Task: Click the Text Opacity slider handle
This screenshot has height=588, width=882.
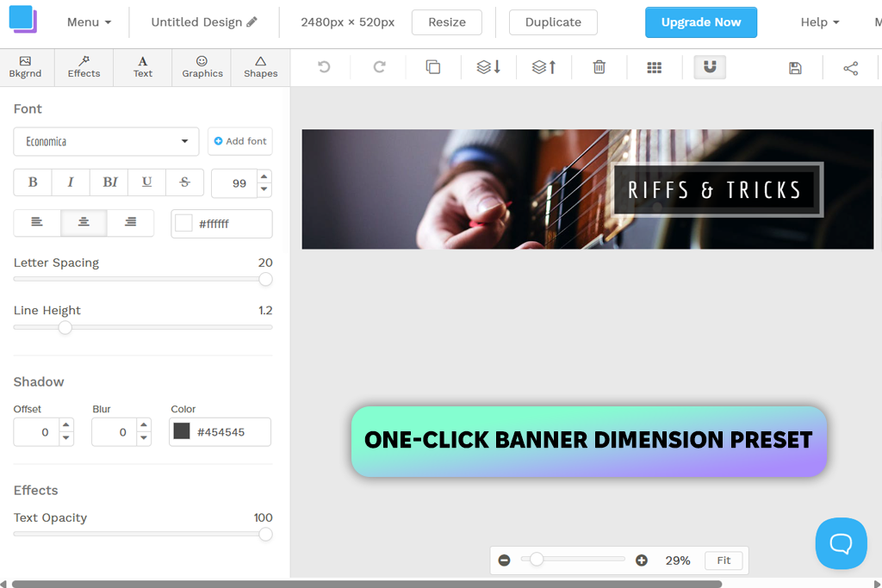Action: [265, 534]
